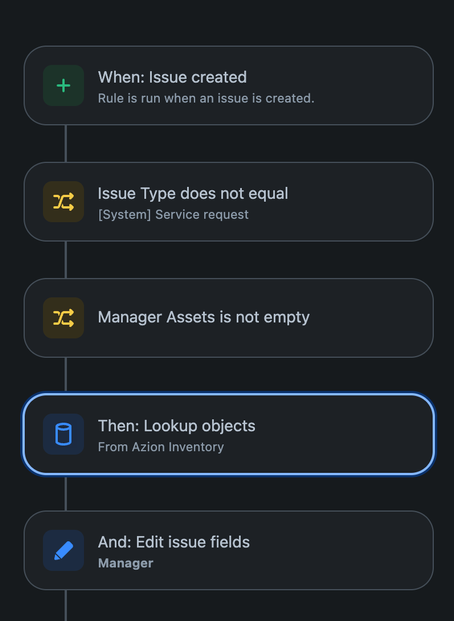Click connector between Issue Type and Manager Assets conditions
454x621 pixels.
pyautogui.click(x=65, y=259)
